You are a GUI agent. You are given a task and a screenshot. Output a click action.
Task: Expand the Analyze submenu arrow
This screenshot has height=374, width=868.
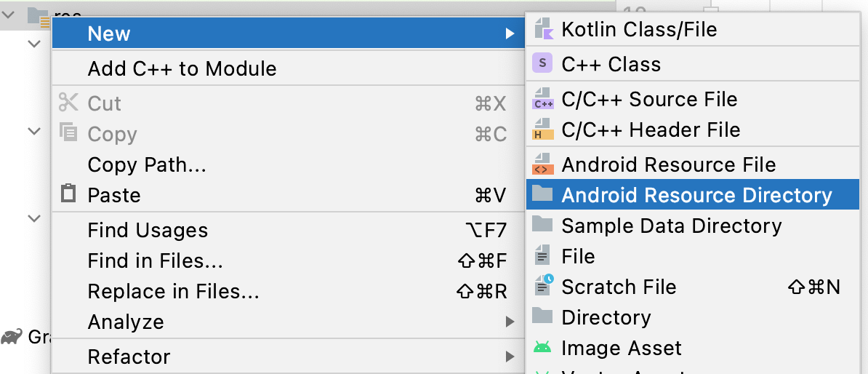click(x=510, y=322)
